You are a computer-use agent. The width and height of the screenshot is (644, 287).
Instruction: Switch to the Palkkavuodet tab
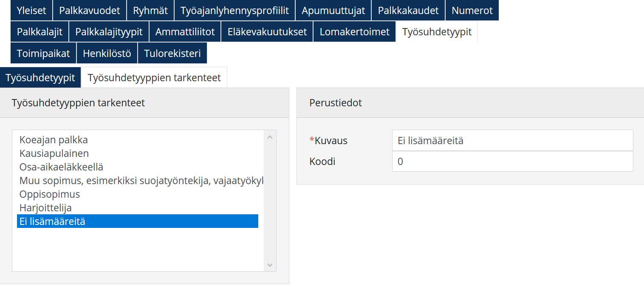(90, 11)
